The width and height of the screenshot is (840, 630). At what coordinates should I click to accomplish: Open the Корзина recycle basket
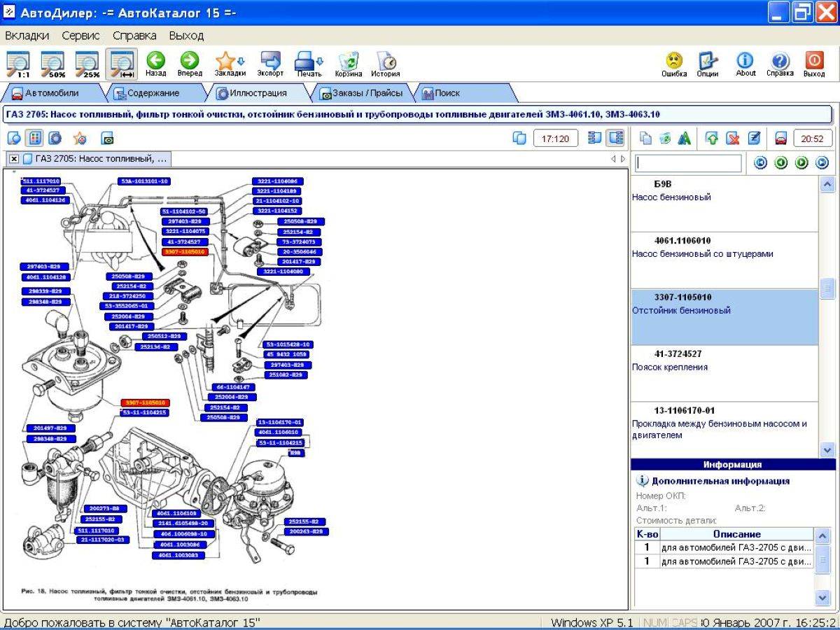tap(348, 63)
